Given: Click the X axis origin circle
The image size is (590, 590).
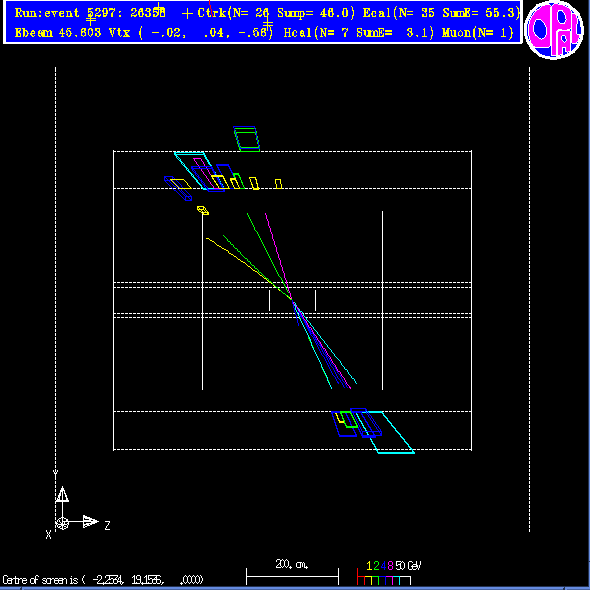Looking at the screenshot, I should coord(62,523).
